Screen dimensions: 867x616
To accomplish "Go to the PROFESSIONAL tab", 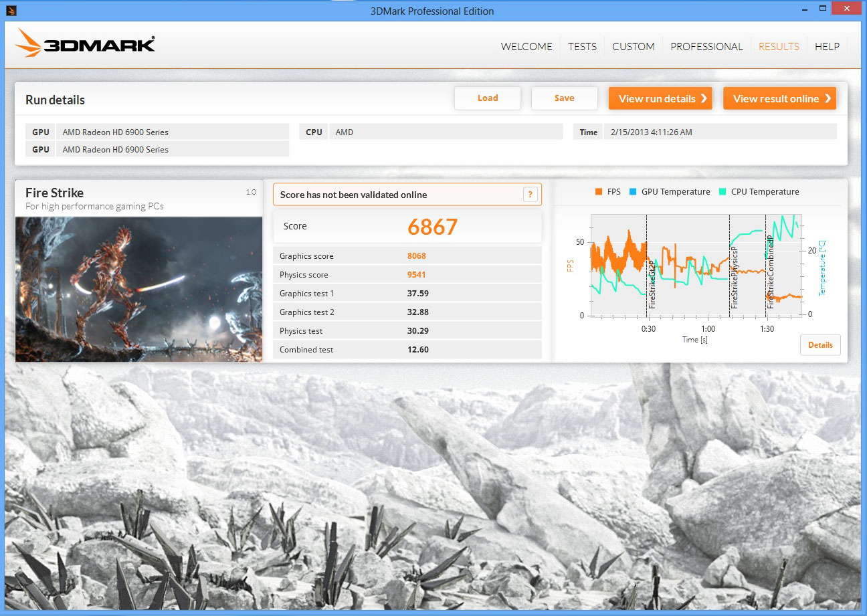I will pos(706,46).
